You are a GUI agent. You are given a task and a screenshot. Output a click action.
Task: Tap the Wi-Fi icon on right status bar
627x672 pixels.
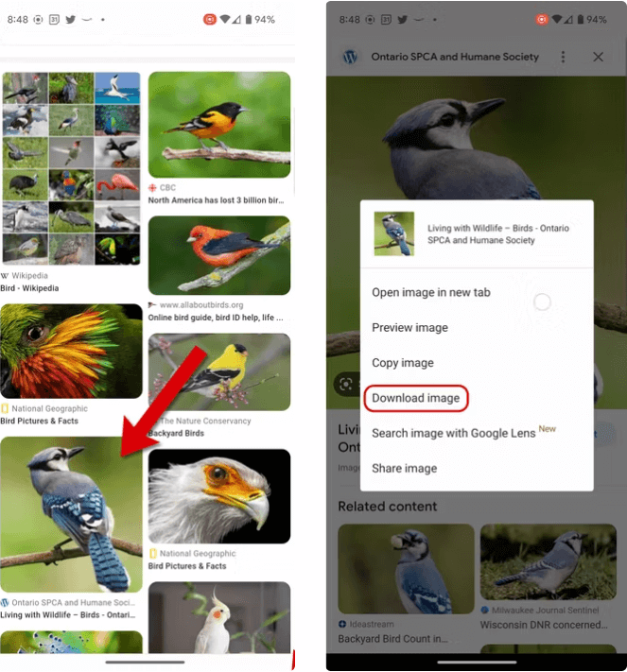pos(556,19)
